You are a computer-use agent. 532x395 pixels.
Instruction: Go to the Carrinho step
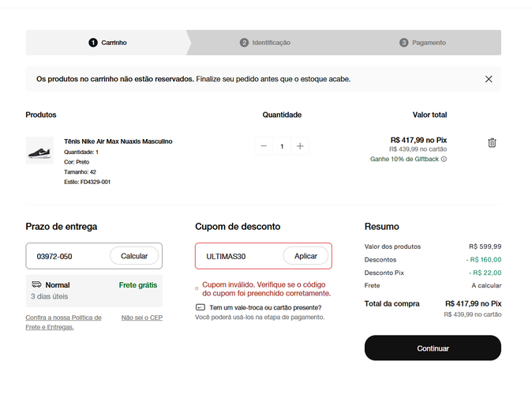[107, 43]
